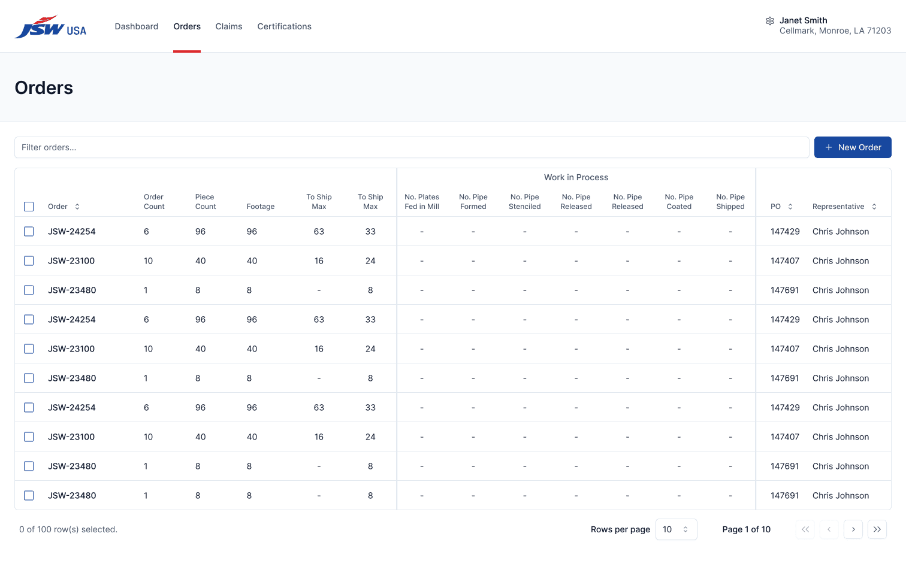906x588 pixels.
Task: Click the Work in Process header
Action: coord(576,177)
